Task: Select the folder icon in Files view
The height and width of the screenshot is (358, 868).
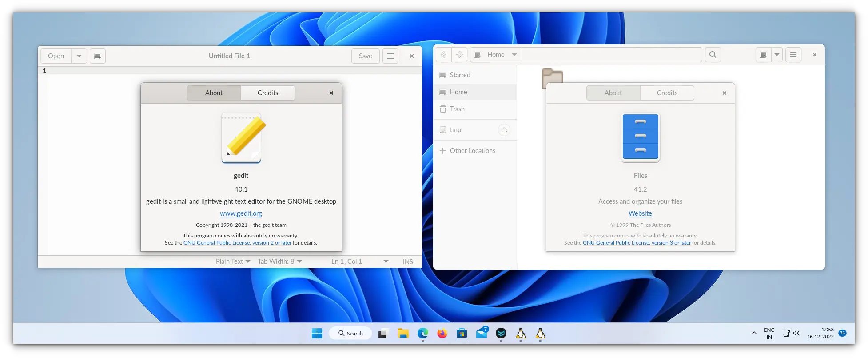Action: (x=552, y=76)
